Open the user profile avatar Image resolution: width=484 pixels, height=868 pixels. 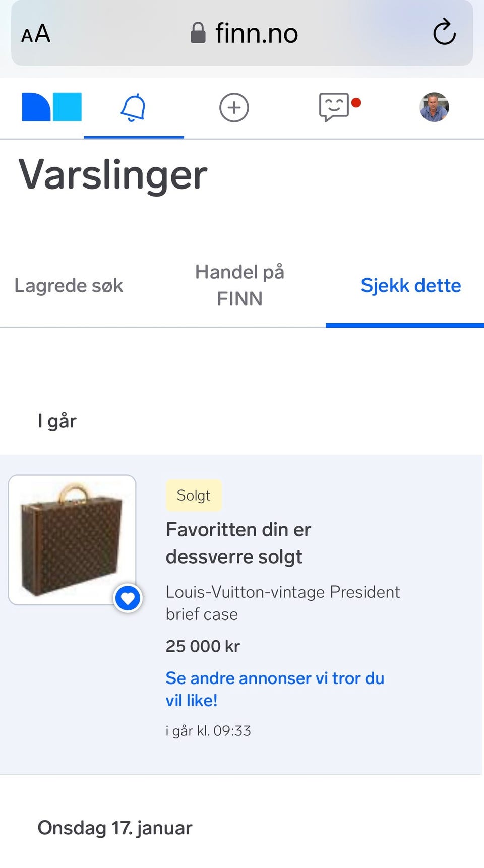[434, 107]
